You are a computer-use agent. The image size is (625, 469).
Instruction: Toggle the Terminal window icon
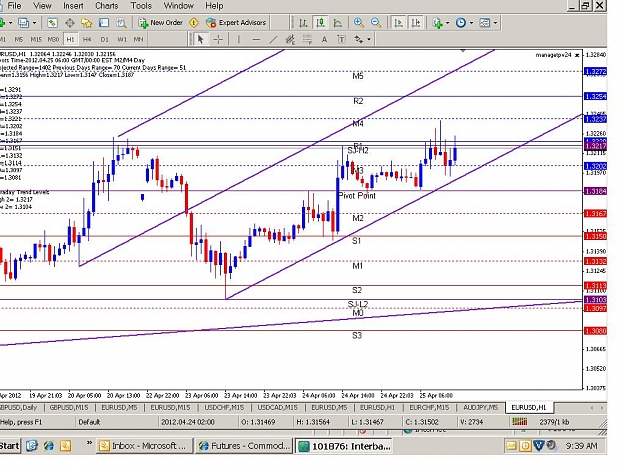104,23
